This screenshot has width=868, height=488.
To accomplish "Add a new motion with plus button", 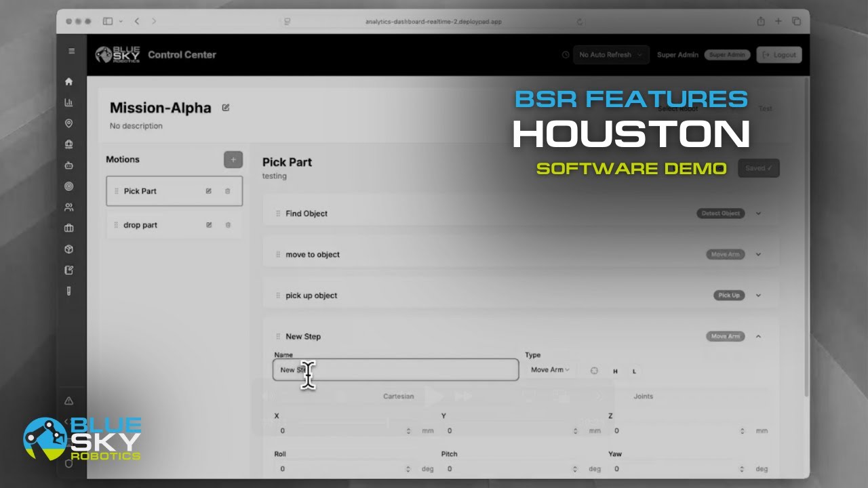I will (233, 160).
